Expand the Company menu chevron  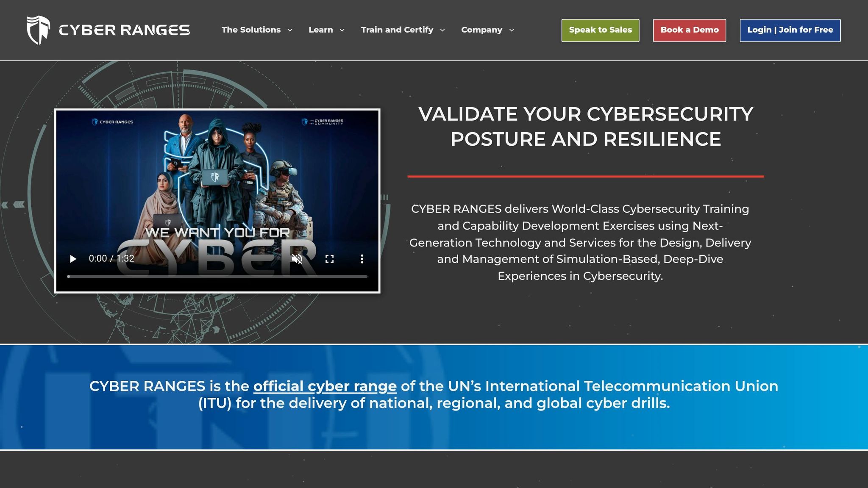click(x=512, y=30)
